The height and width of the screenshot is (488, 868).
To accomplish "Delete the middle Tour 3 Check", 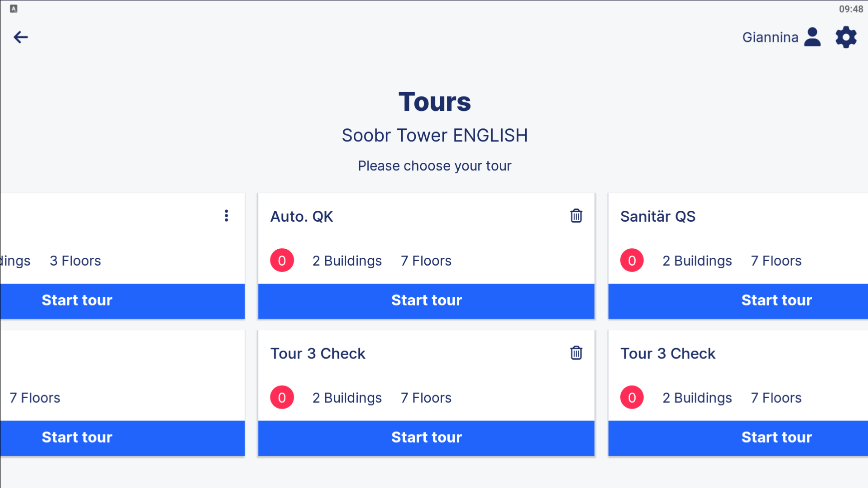I will [576, 353].
